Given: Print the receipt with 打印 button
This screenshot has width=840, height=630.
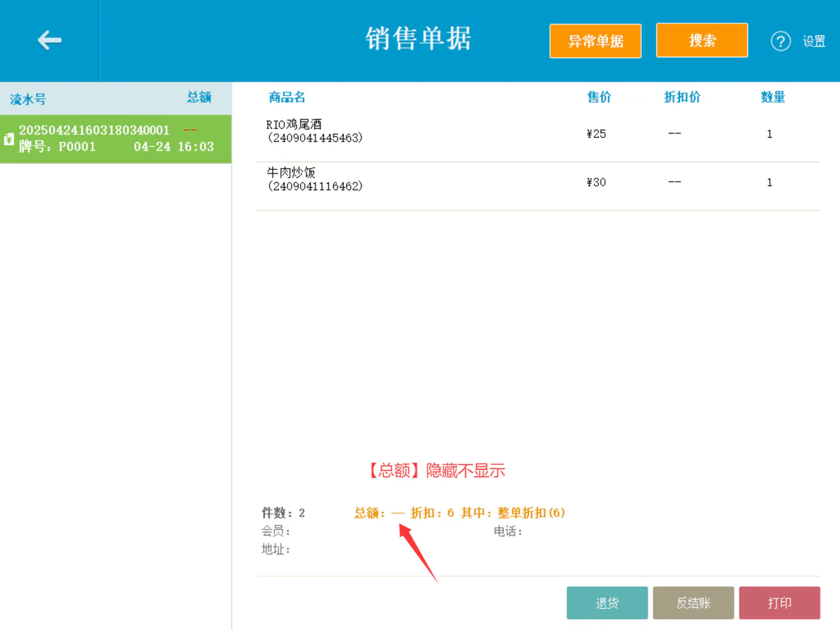Looking at the screenshot, I should point(780,602).
